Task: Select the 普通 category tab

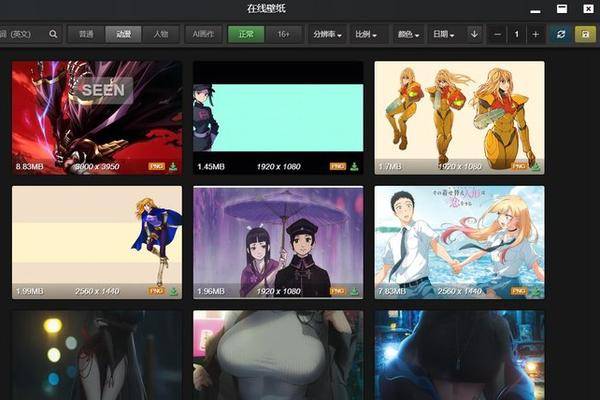Action: pyautogui.click(x=86, y=34)
